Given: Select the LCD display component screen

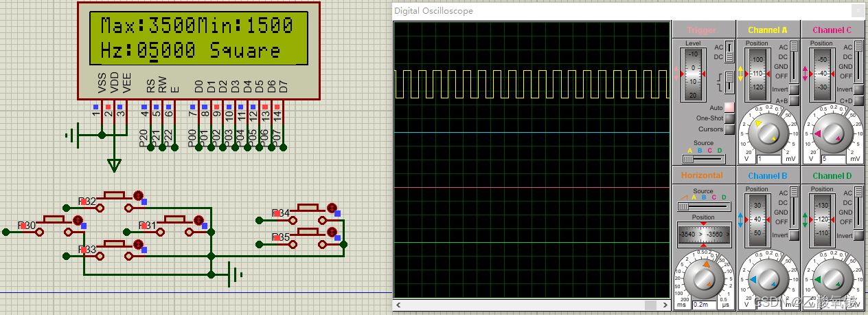Looking at the screenshot, I should 198,39.
